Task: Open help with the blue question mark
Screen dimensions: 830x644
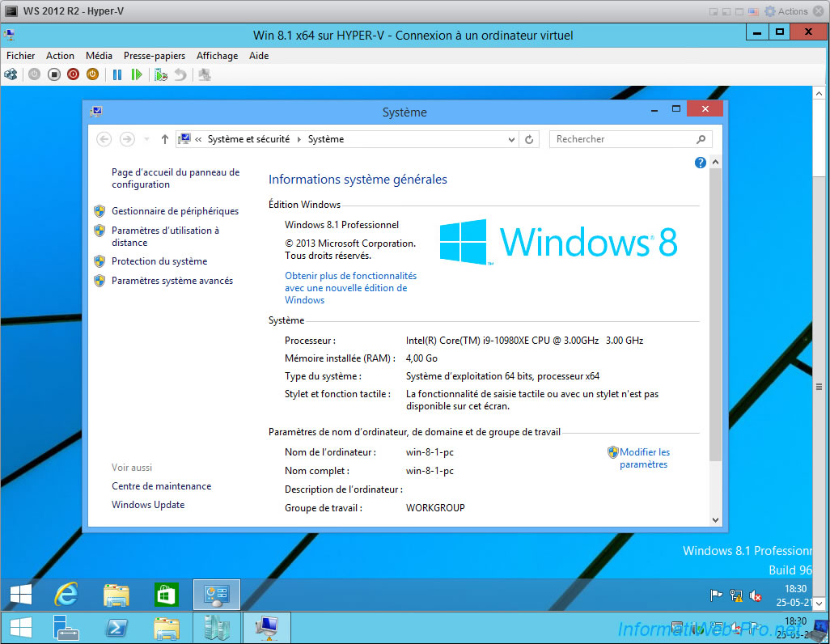Action: pyautogui.click(x=701, y=163)
